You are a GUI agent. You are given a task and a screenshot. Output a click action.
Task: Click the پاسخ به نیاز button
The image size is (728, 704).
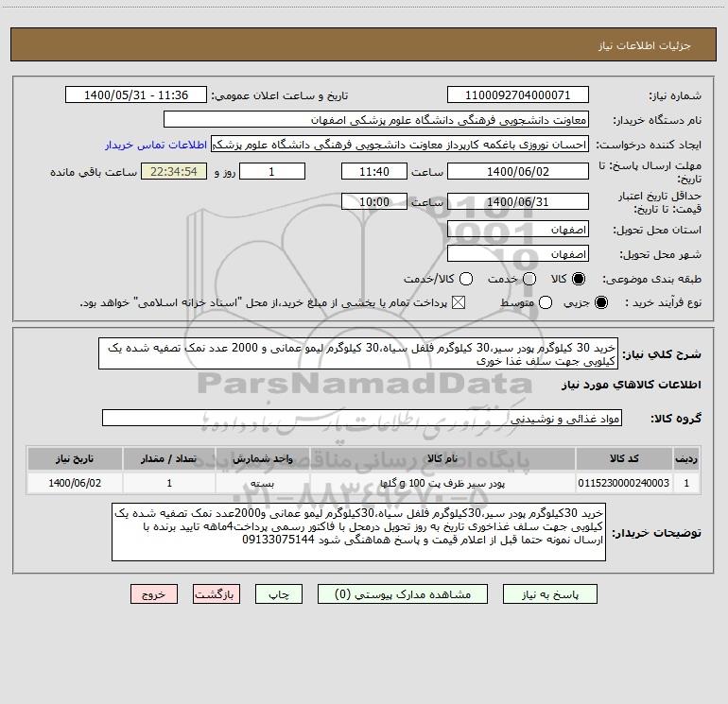[x=550, y=594]
